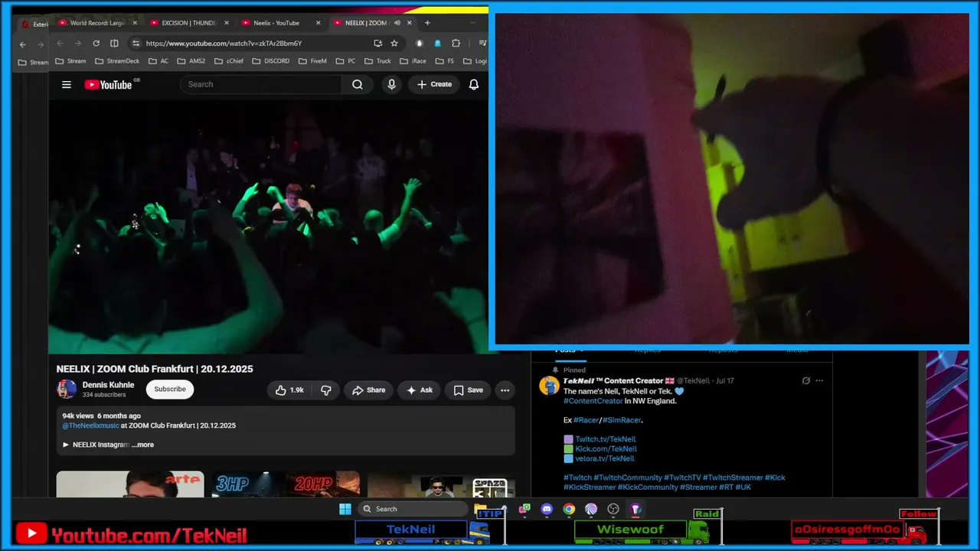980x551 pixels.
Task: Mute the NEELIX tab audio icon
Action: [397, 23]
